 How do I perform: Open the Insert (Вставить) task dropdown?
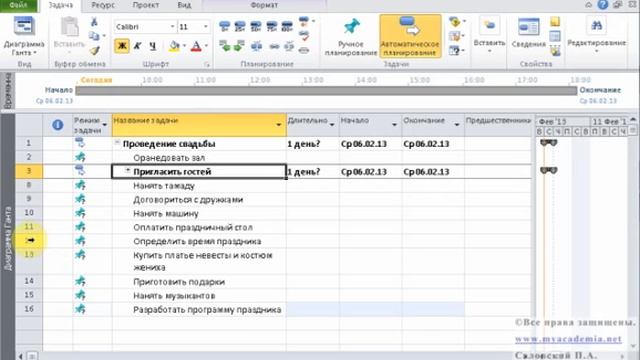(489, 36)
